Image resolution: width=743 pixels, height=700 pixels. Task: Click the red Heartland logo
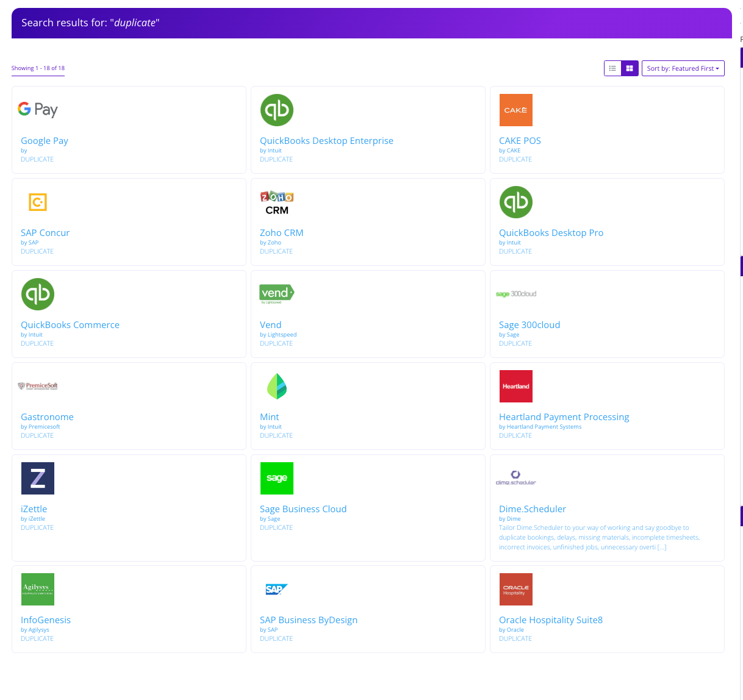tap(516, 387)
